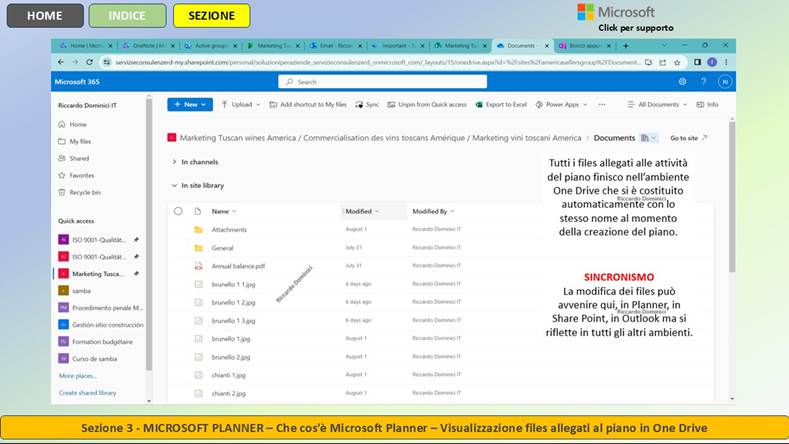Reload the page with the refresh icon
The image size is (789, 444).
[x=90, y=62]
